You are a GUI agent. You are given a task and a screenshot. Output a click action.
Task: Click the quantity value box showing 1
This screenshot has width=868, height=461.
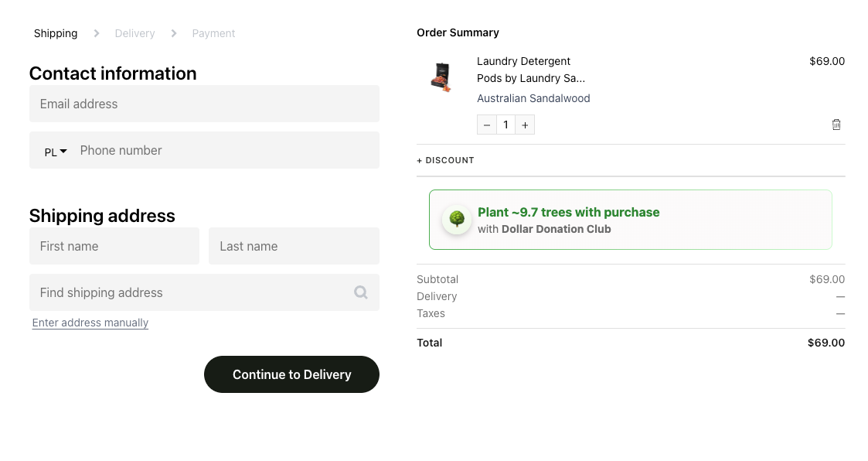(505, 125)
